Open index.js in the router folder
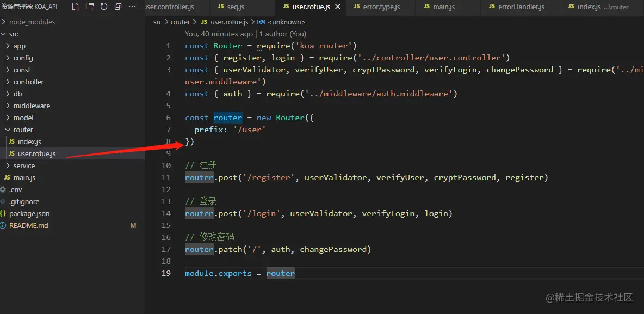 point(72,142)
